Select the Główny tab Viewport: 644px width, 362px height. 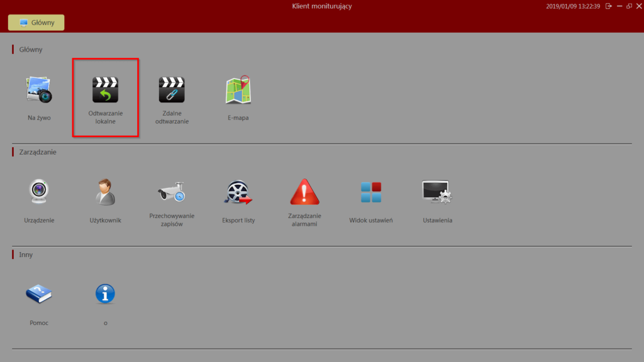tap(36, 22)
